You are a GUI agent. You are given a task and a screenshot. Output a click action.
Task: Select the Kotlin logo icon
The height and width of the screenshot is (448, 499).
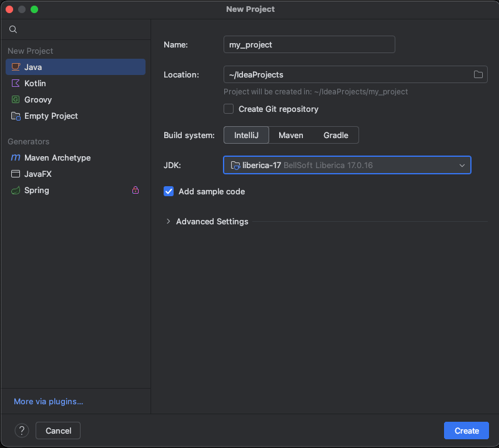[x=16, y=83]
